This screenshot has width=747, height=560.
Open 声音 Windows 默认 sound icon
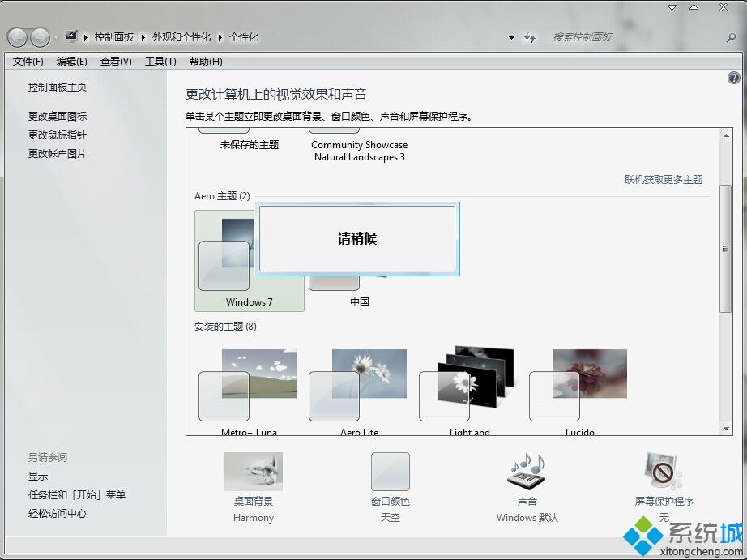coord(527,472)
